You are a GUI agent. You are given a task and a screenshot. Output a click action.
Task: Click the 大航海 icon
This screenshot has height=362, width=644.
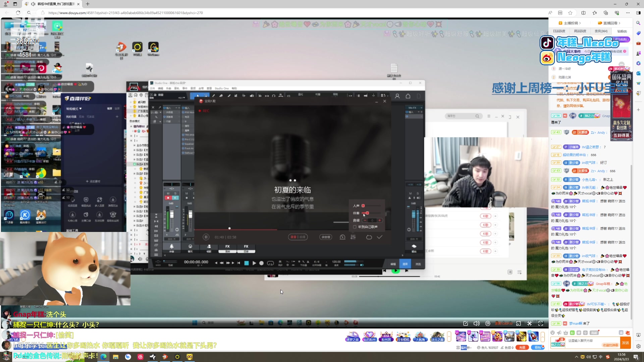pos(420,336)
